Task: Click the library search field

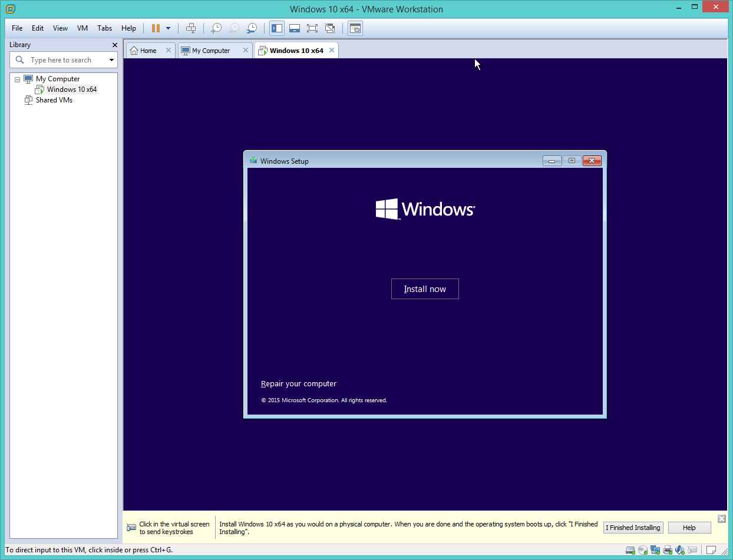Action: pyautogui.click(x=64, y=60)
